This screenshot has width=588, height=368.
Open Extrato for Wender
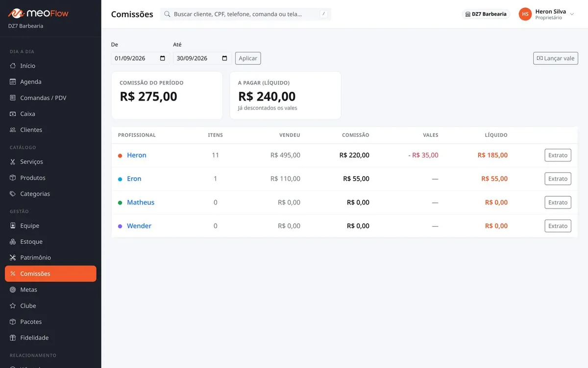point(558,226)
